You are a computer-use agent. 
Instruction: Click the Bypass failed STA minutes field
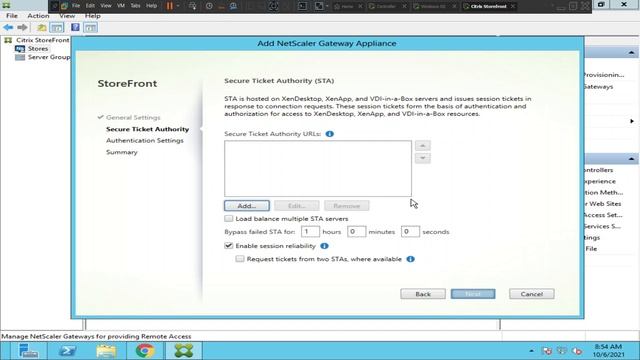(x=356, y=232)
